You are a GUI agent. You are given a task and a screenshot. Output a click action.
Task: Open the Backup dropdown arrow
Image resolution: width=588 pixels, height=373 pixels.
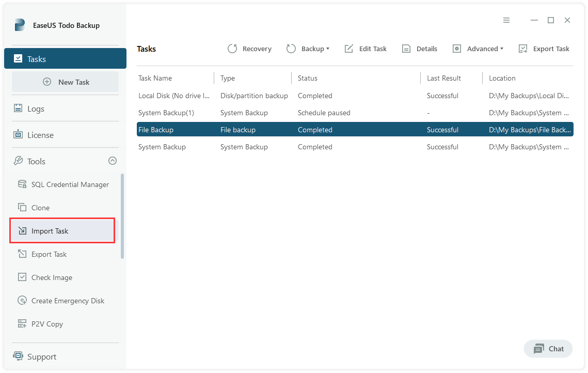[x=328, y=49]
